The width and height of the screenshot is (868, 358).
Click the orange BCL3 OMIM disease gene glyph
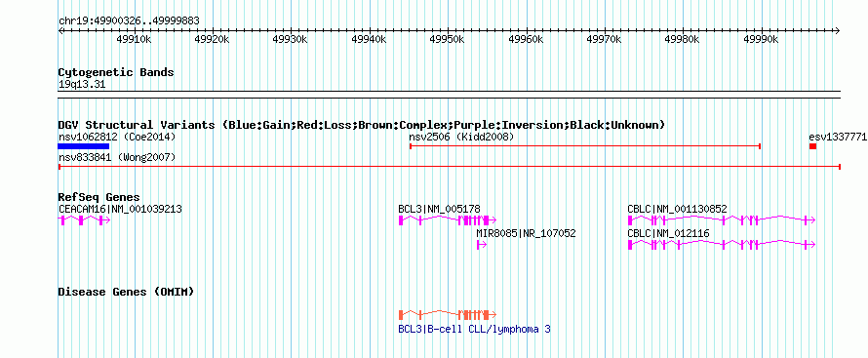point(447,315)
